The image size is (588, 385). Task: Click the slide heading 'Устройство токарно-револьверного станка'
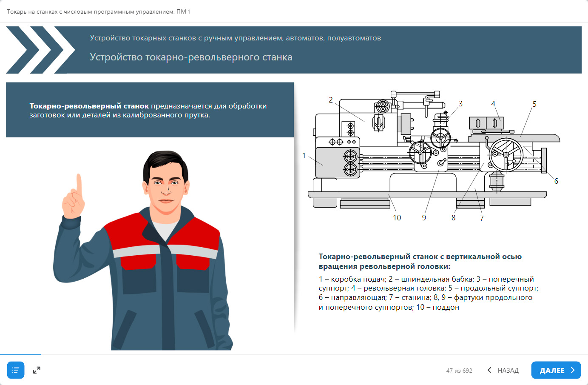[191, 57]
